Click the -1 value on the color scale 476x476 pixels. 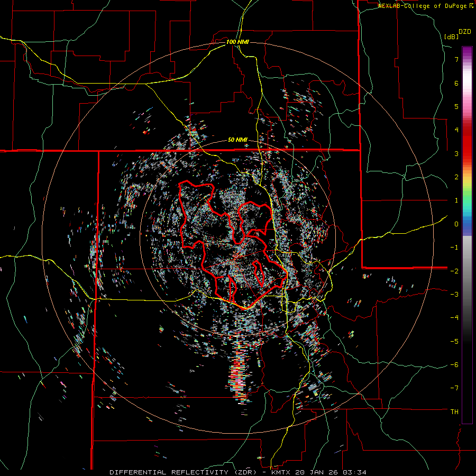pyautogui.click(x=454, y=248)
